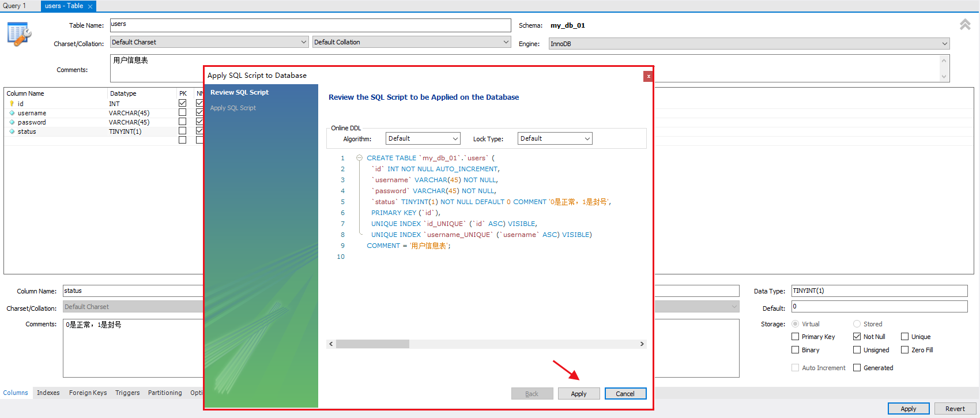Switch to the Query 1 tab
The height and width of the screenshot is (418, 980).
pos(14,6)
